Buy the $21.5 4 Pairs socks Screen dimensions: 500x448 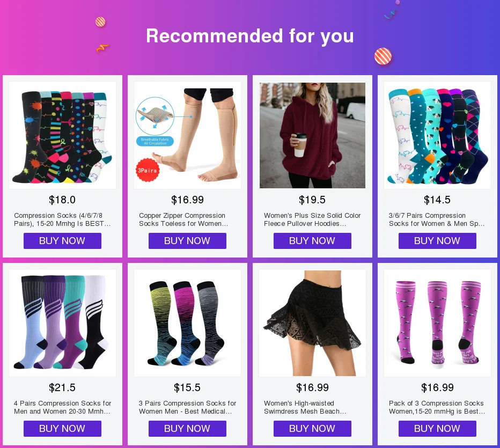62,429
